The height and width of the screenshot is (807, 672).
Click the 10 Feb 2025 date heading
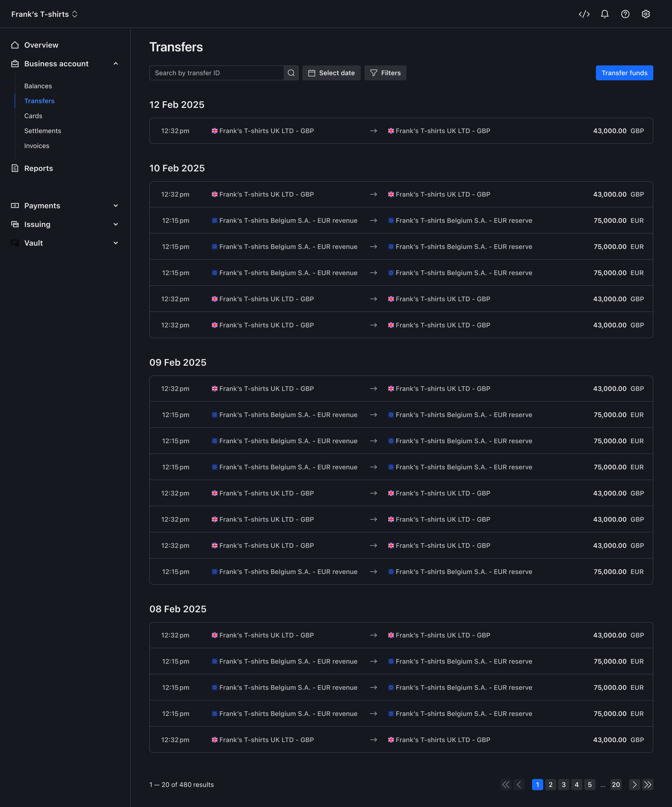click(177, 168)
